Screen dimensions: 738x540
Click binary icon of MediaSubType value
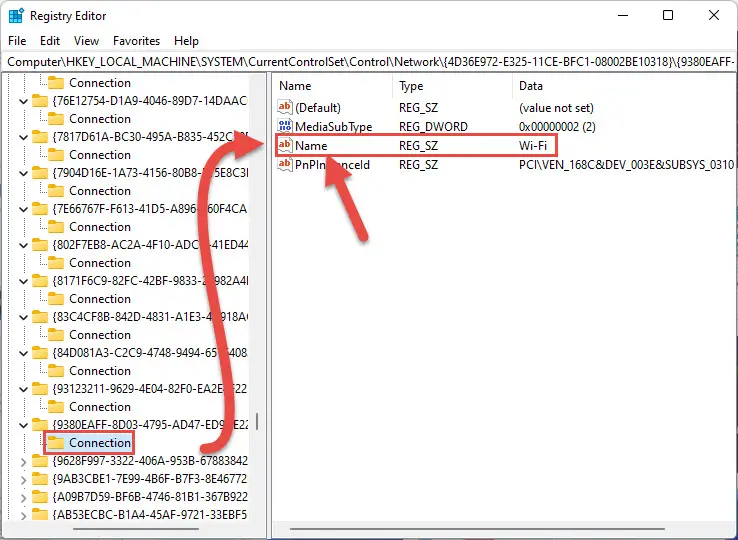[285, 126]
